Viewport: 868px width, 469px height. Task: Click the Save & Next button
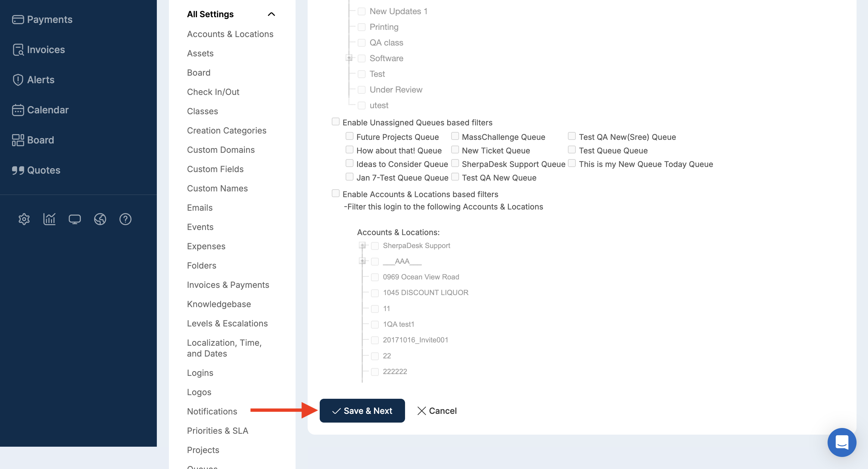tap(362, 411)
